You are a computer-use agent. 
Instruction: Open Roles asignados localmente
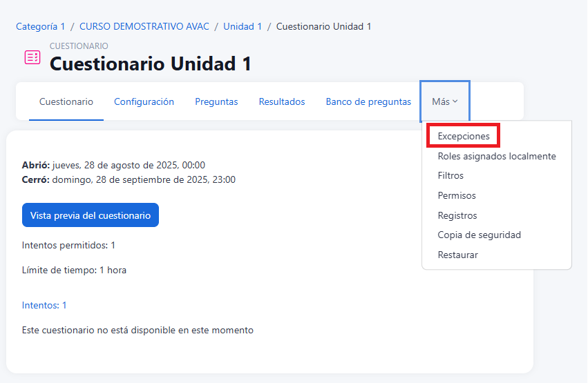[496, 156]
